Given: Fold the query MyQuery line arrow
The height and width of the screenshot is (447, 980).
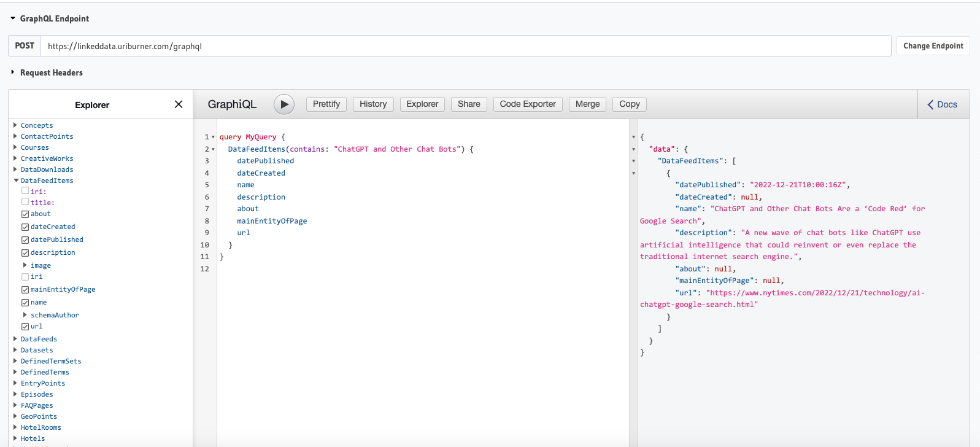Looking at the screenshot, I should point(213,137).
